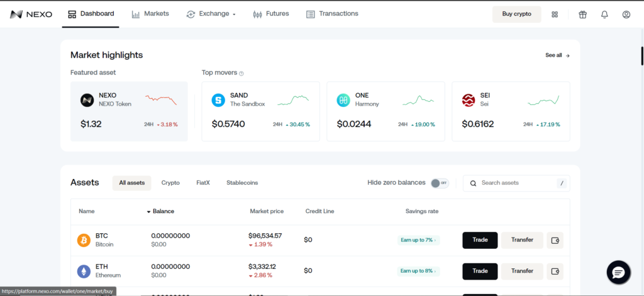Go to the Dashboard tab

[x=91, y=14]
